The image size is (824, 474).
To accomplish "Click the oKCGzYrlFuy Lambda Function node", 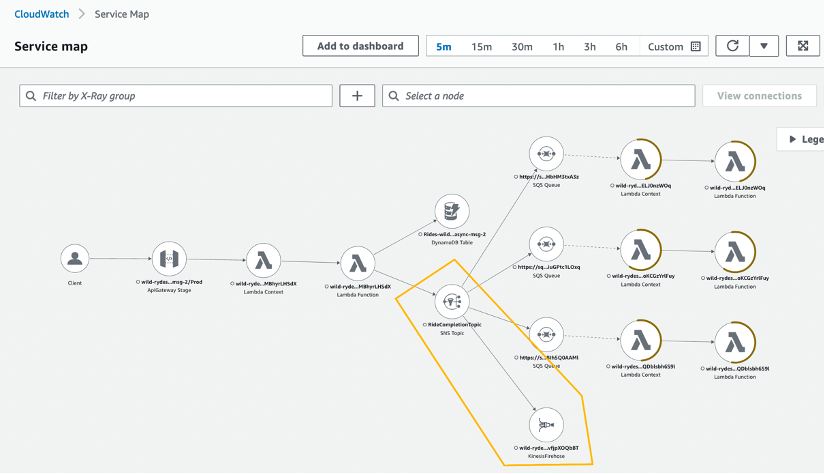I will coord(735,252).
